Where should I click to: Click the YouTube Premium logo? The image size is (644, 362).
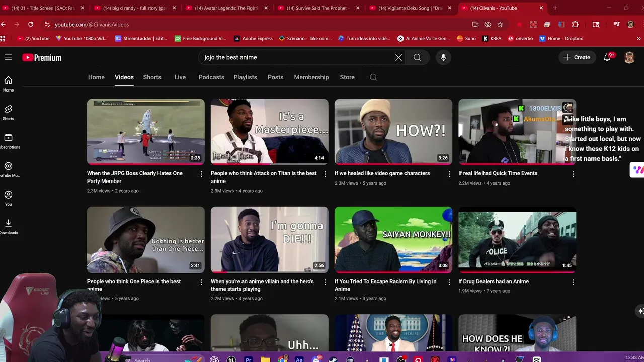(42, 58)
